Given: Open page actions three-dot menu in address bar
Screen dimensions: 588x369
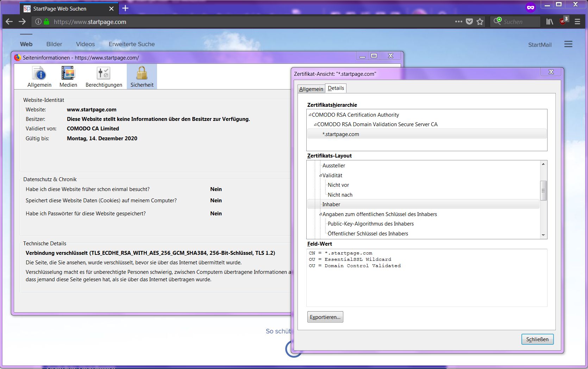Looking at the screenshot, I should pos(458,21).
